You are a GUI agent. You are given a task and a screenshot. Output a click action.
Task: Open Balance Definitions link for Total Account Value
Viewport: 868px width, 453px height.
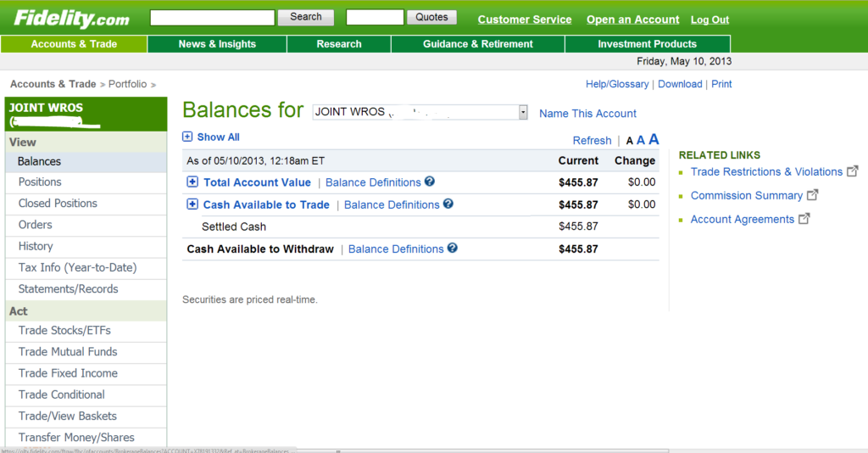click(373, 182)
